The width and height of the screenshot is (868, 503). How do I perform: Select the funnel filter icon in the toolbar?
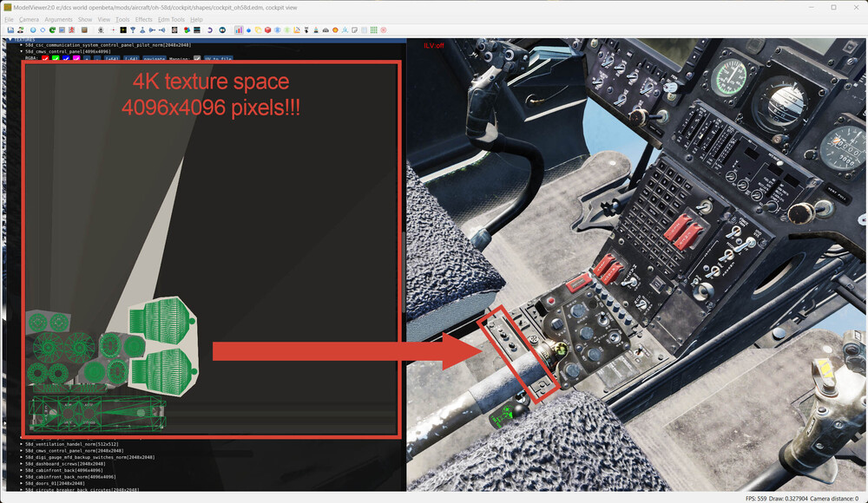(x=133, y=29)
